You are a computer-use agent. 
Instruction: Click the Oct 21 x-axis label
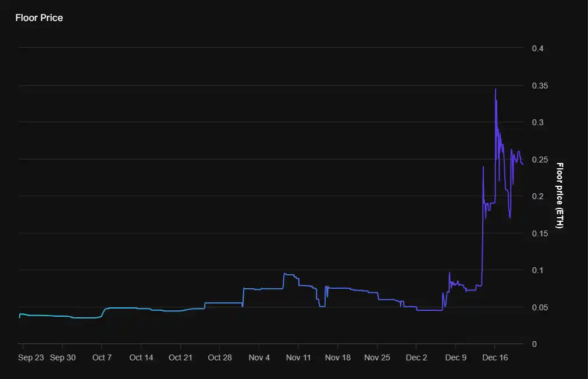click(180, 357)
